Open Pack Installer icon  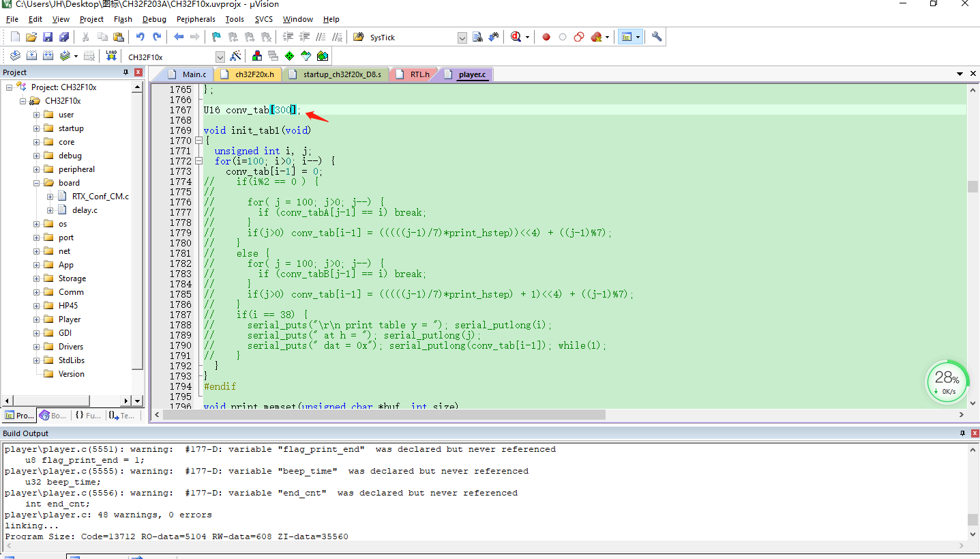coord(323,56)
